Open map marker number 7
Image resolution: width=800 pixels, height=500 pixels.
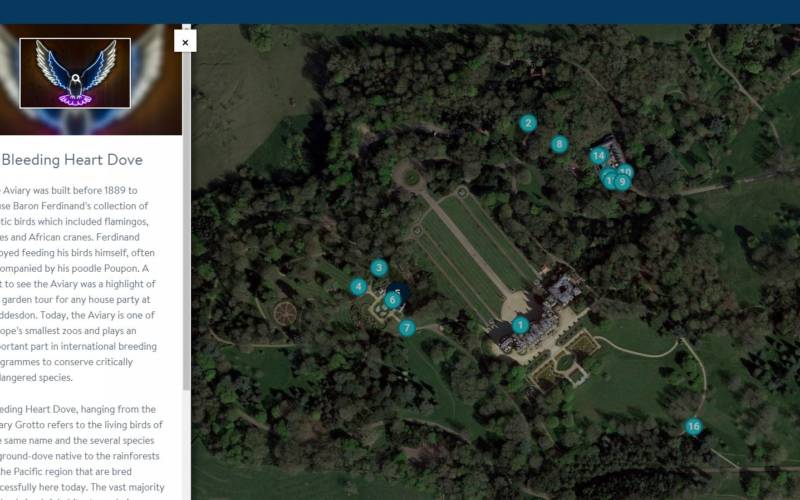click(407, 328)
